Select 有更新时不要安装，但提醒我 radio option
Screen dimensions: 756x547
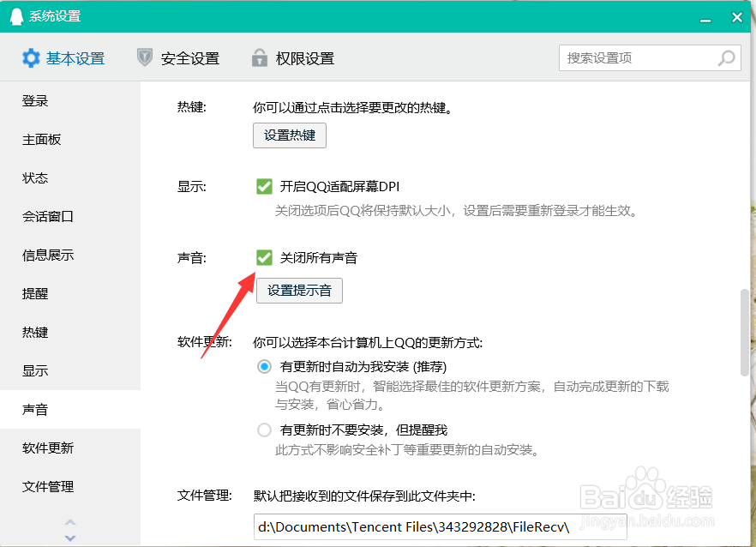tap(264, 430)
